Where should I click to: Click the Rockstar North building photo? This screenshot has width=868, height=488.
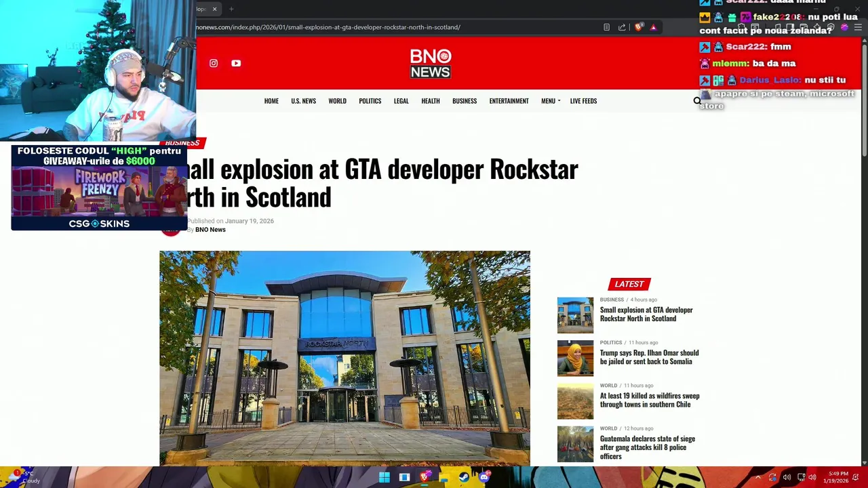click(344, 358)
